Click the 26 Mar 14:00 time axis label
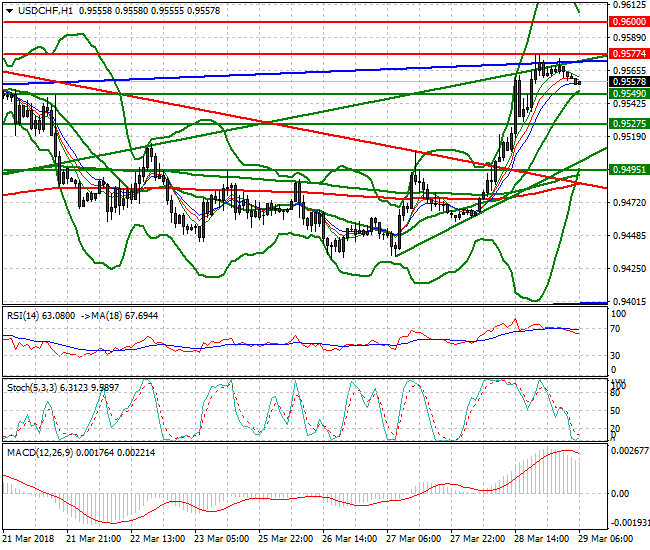The image size is (650, 550). [349, 539]
